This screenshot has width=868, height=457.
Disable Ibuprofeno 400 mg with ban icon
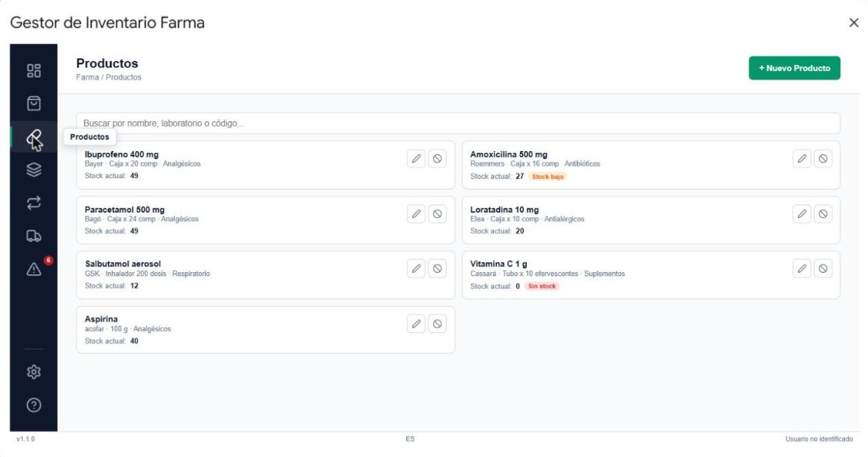click(x=437, y=158)
